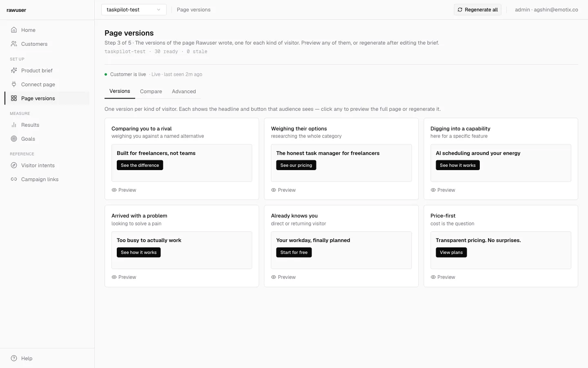Screen dimensions: 588x368
Task: Click the Customer is live status text
Action: point(128,74)
